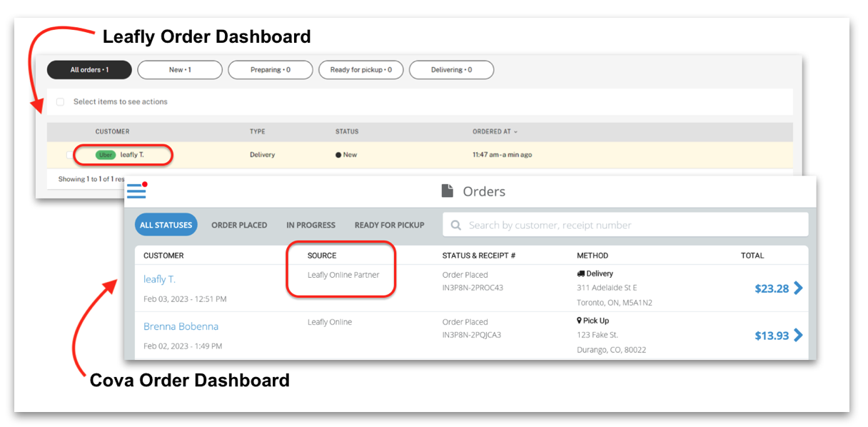Click the Orders document icon
The height and width of the screenshot is (427, 868).
tap(448, 191)
